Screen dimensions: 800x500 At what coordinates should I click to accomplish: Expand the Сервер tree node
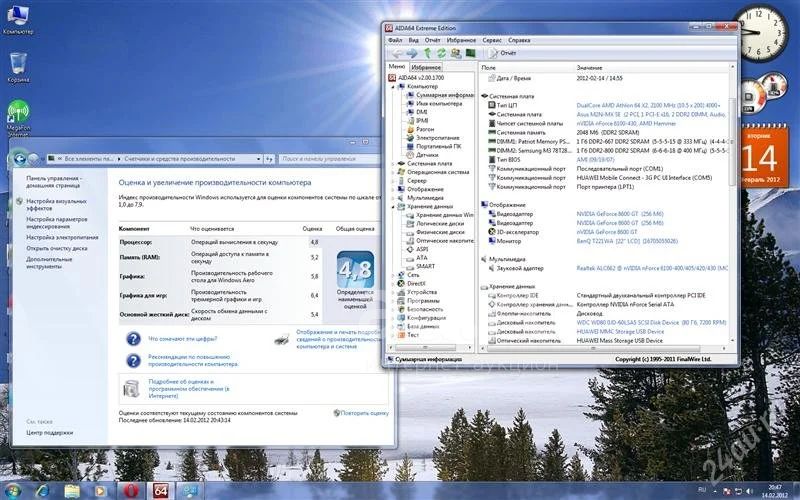(x=393, y=181)
